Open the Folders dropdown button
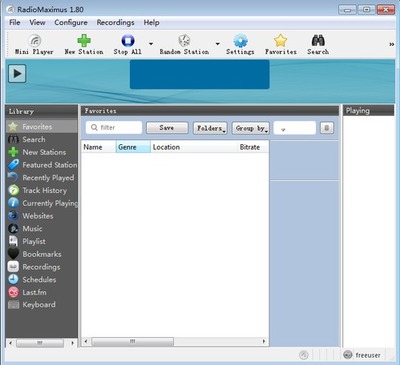 (x=210, y=128)
